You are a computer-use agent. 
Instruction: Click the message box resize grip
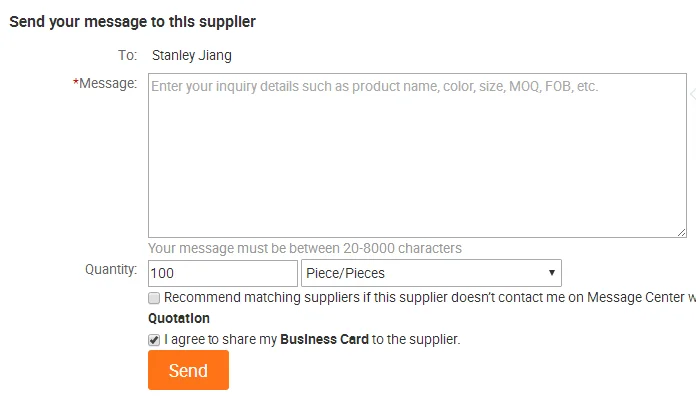(681, 232)
